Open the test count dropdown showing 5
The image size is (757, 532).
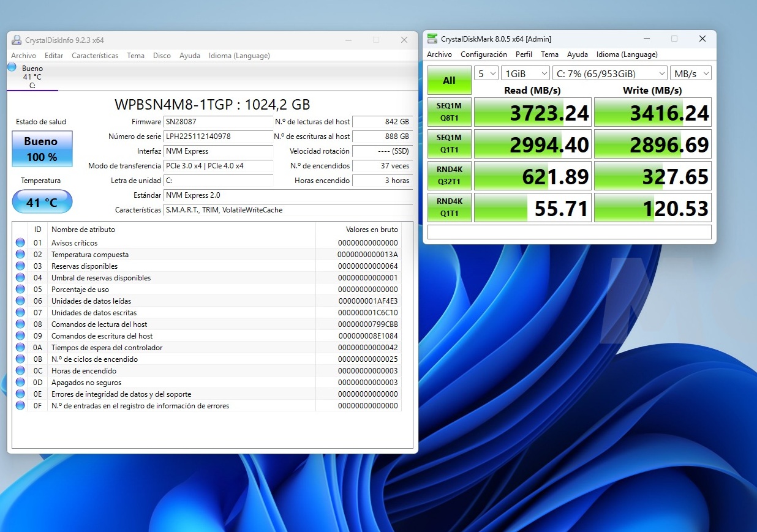pyautogui.click(x=486, y=73)
